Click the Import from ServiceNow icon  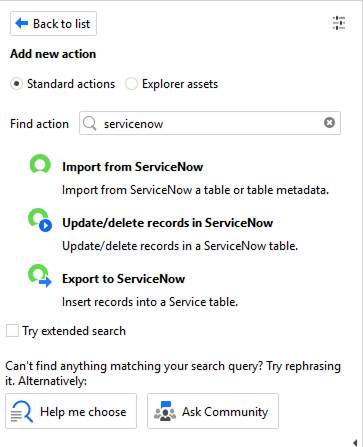click(40, 164)
